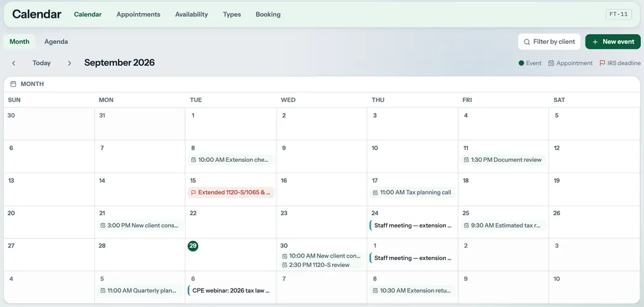The height and width of the screenshot is (307, 644).
Task: Click the icon on Sept 30 10:00 AM New client
Action: click(x=284, y=256)
